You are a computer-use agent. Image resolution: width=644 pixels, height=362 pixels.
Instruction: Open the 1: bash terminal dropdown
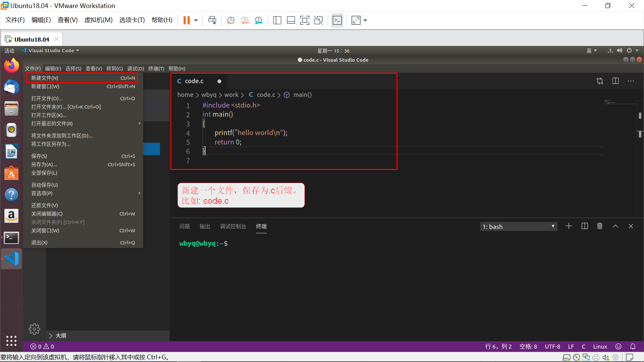click(518, 227)
